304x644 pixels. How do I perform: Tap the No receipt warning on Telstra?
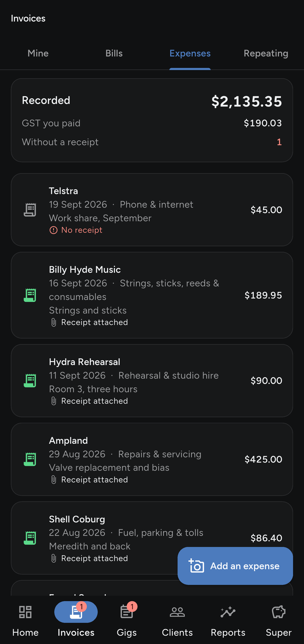pyautogui.click(x=76, y=230)
